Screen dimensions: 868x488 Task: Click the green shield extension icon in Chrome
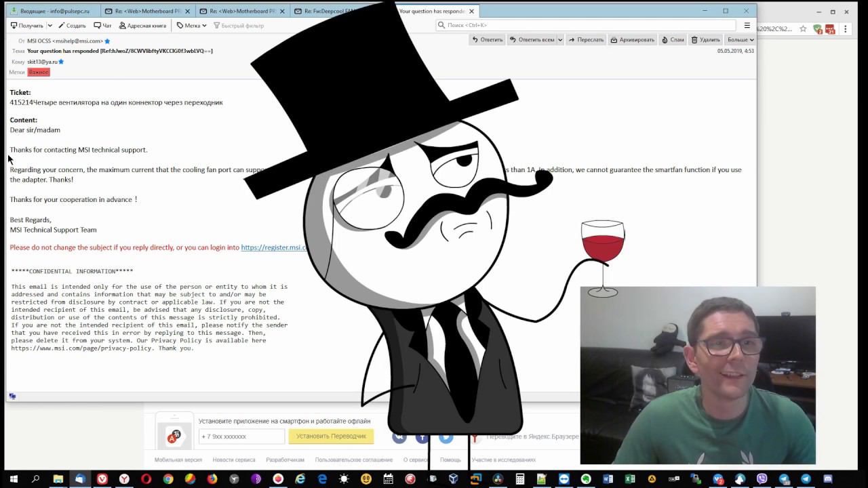click(x=818, y=29)
